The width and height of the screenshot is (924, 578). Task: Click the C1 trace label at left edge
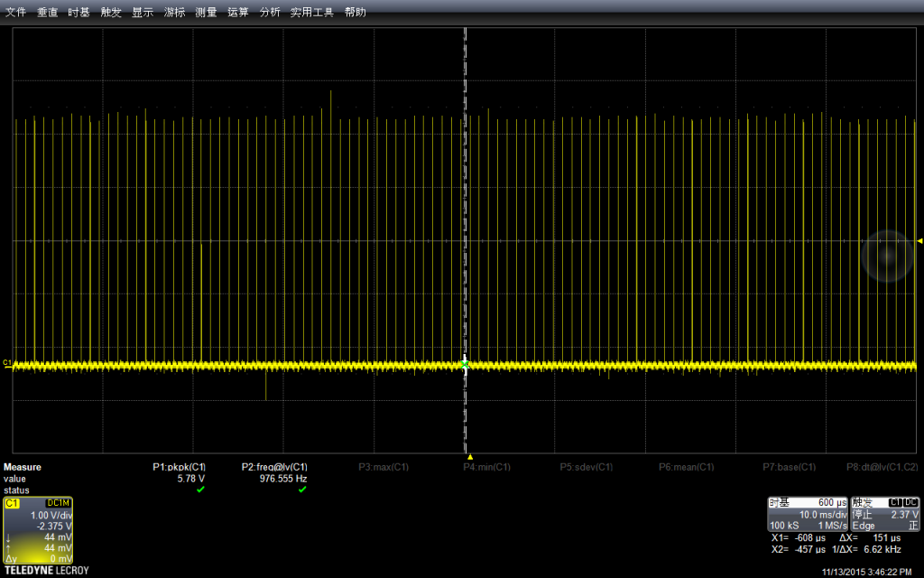7,363
